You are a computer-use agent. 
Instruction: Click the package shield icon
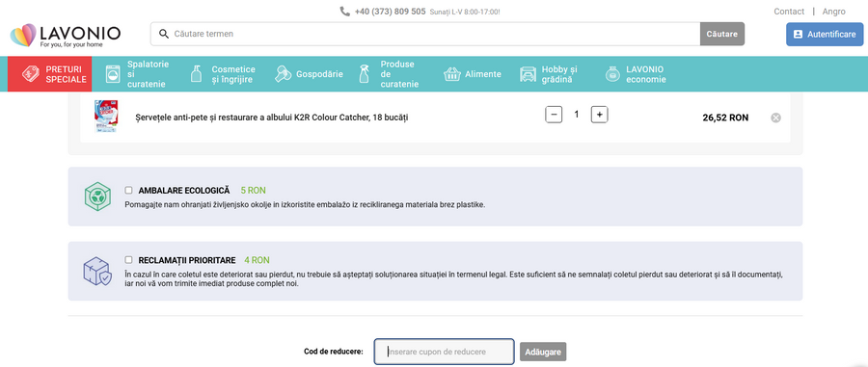tap(97, 271)
